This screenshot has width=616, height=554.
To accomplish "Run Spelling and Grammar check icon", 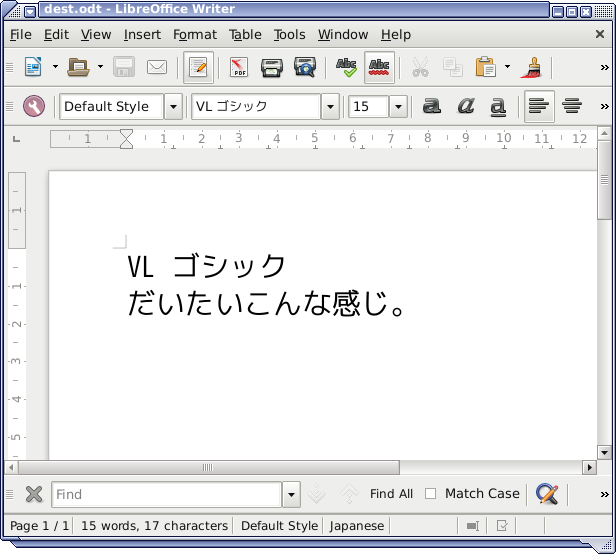I will tap(346, 67).
